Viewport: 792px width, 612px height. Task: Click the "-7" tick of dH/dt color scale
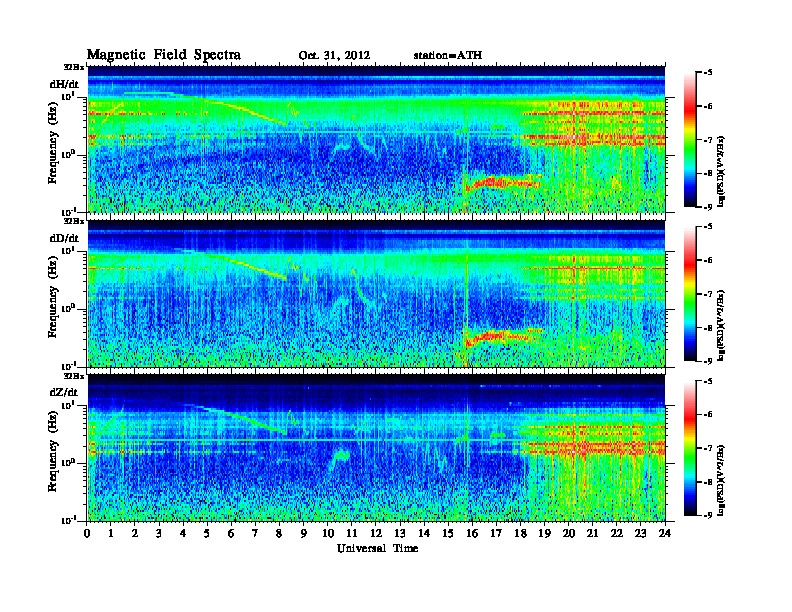(708, 140)
